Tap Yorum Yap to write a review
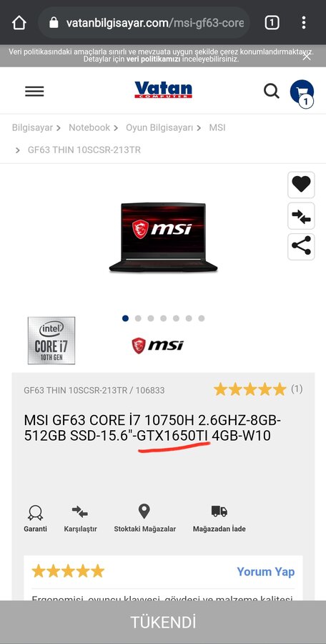 pyautogui.click(x=266, y=572)
